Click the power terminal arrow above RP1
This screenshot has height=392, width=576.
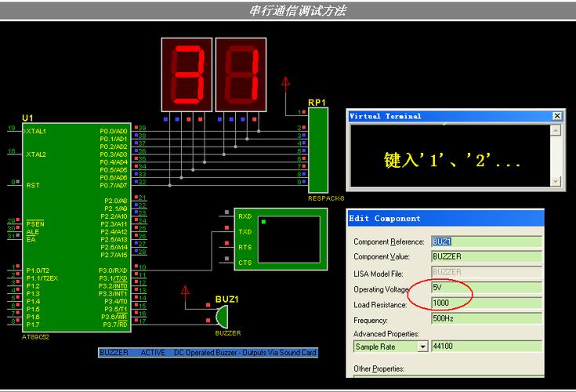285,82
